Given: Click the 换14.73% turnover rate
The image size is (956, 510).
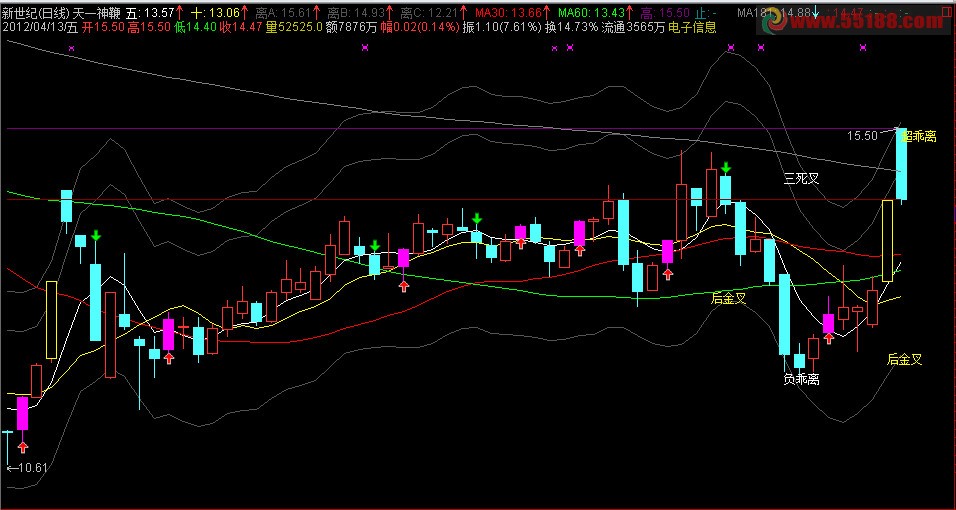Looking at the screenshot, I should coord(572,27).
